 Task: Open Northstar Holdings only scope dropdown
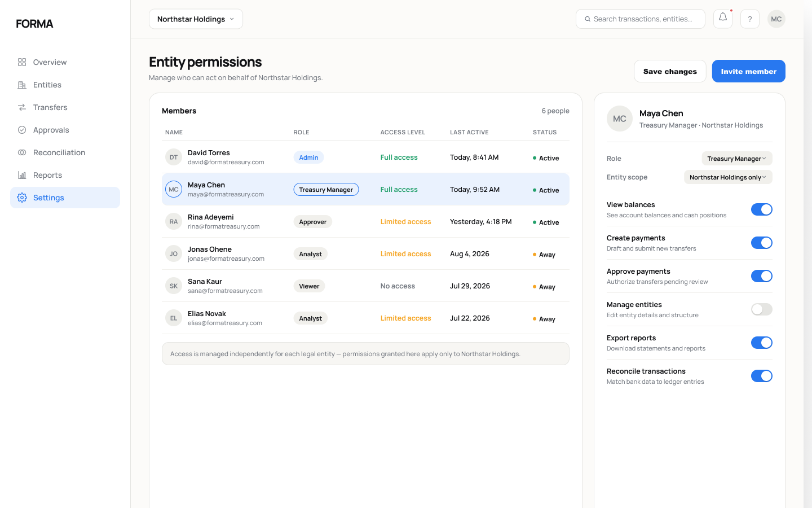tap(728, 177)
